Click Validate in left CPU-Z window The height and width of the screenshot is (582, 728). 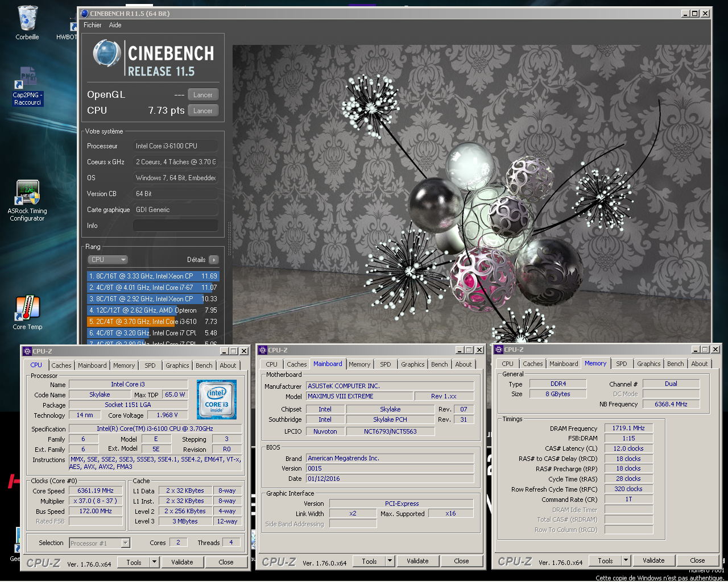click(182, 562)
